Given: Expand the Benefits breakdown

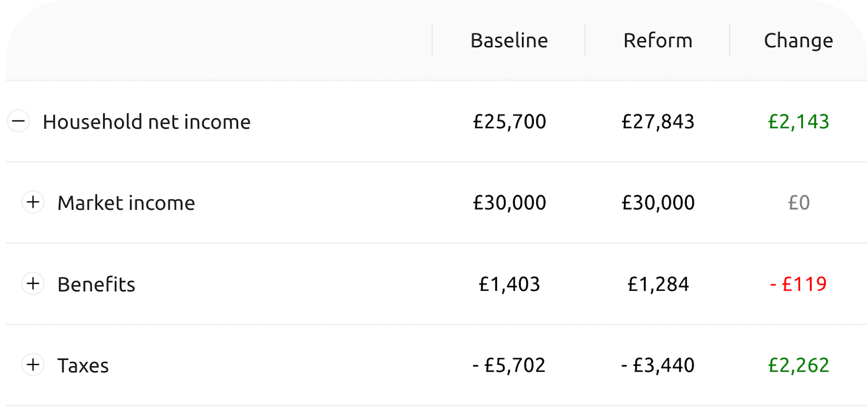Looking at the screenshot, I should (x=33, y=284).
